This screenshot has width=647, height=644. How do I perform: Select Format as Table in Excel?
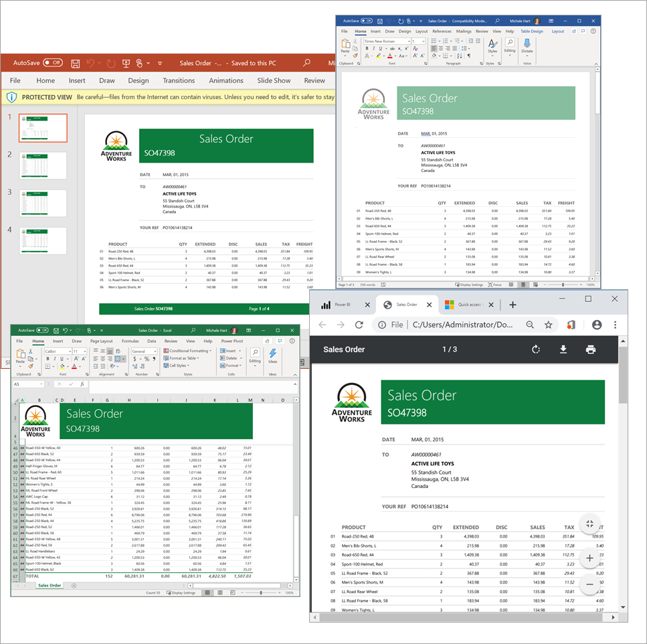(x=181, y=357)
